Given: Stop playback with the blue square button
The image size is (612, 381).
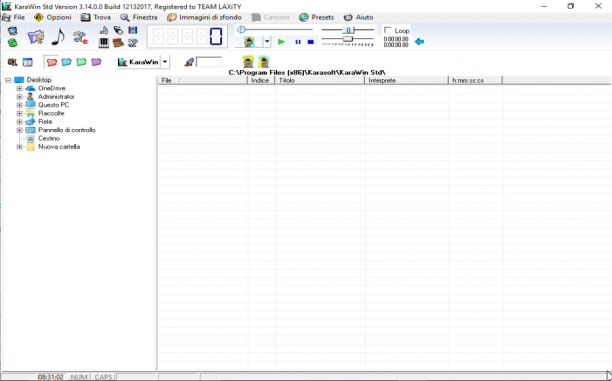Looking at the screenshot, I should pyautogui.click(x=311, y=42).
